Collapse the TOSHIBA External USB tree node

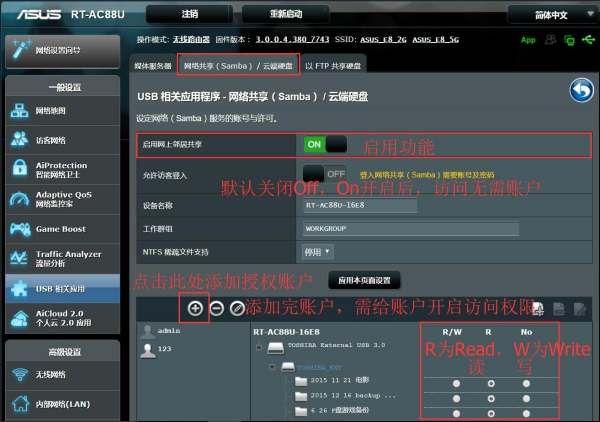tap(259, 347)
